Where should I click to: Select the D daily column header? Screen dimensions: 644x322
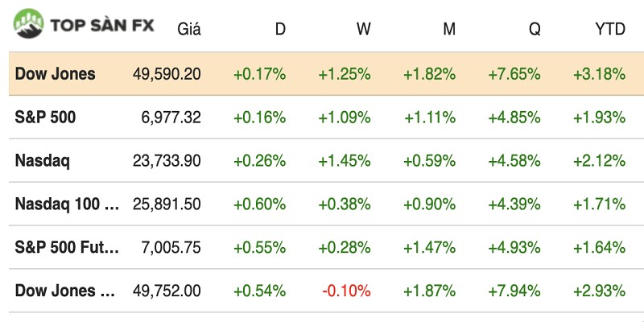tap(280, 30)
